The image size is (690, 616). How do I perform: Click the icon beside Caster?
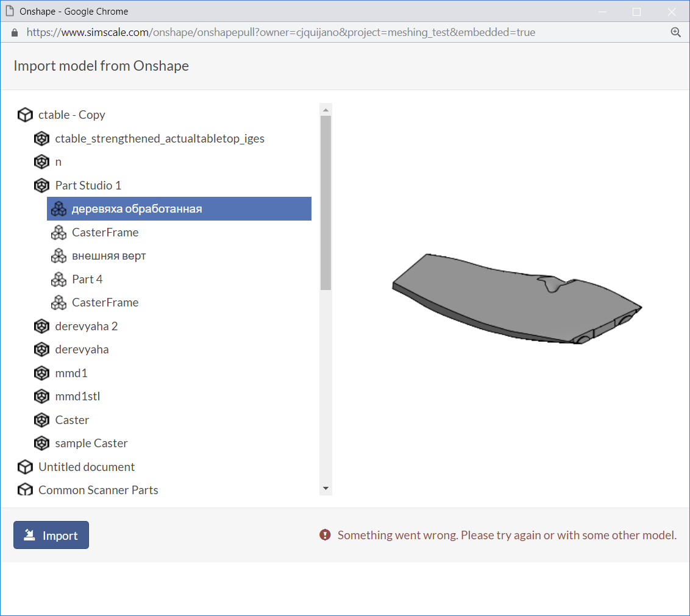tap(42, 420)
